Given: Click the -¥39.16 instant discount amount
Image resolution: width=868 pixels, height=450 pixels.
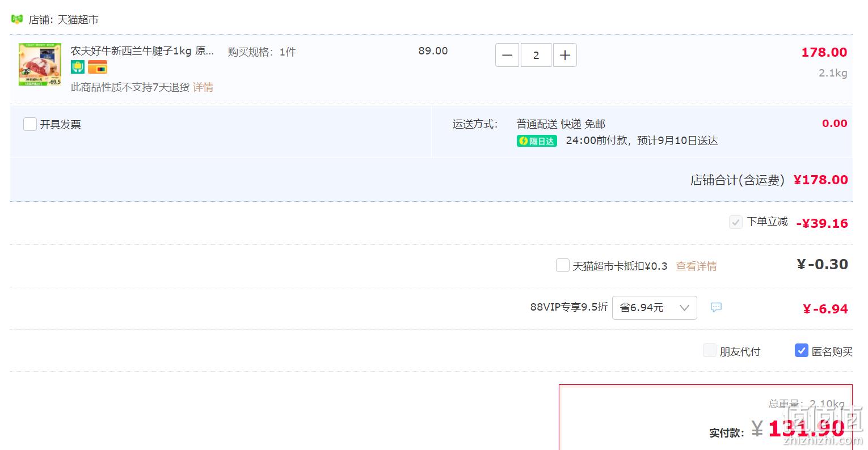Looking at the screenshot, I should pyautogui.click(x=822, y=223).
